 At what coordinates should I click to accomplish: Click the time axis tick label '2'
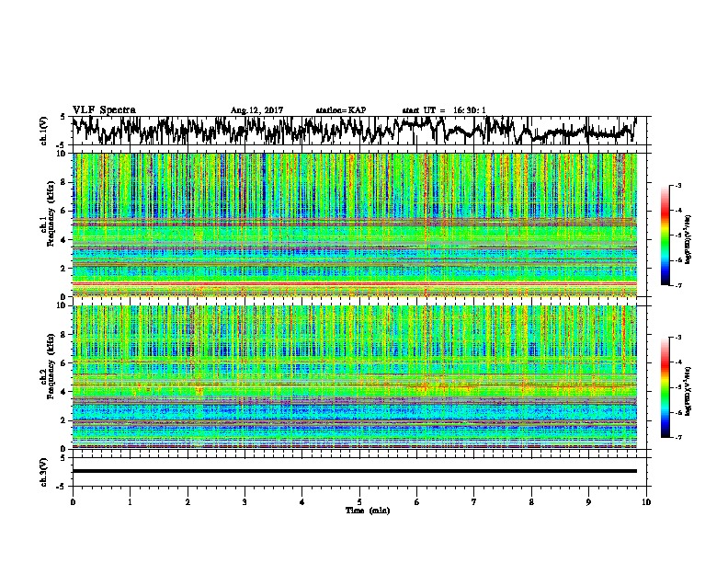(x=188, y=502)
